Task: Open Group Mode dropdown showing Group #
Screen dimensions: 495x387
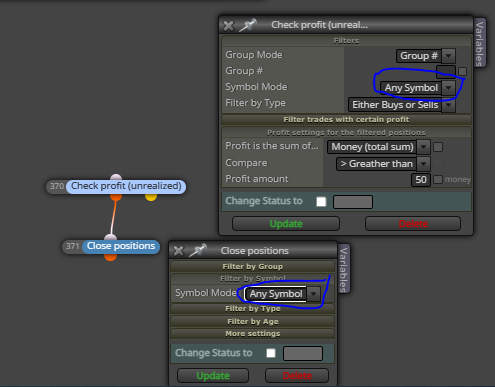Action: click(x=426, y=56)
